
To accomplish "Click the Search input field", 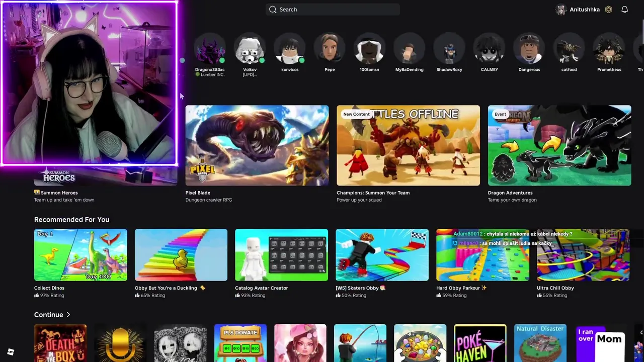I will 333,10.
